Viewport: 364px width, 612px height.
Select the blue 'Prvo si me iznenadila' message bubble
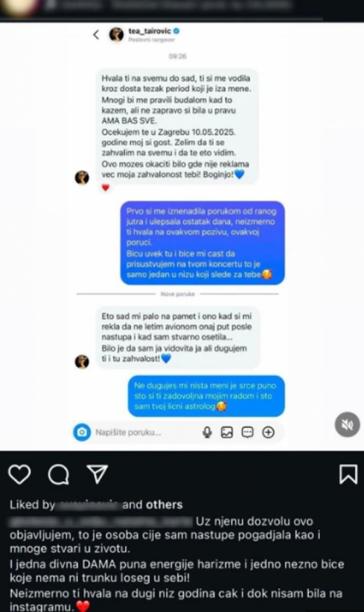pos(202,243)
